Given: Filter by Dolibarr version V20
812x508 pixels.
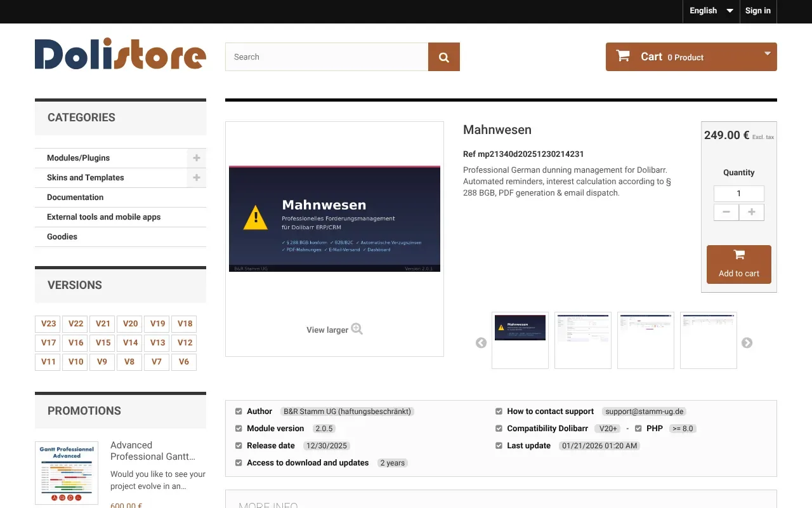Looking at the screenshot, I should 130,324.
